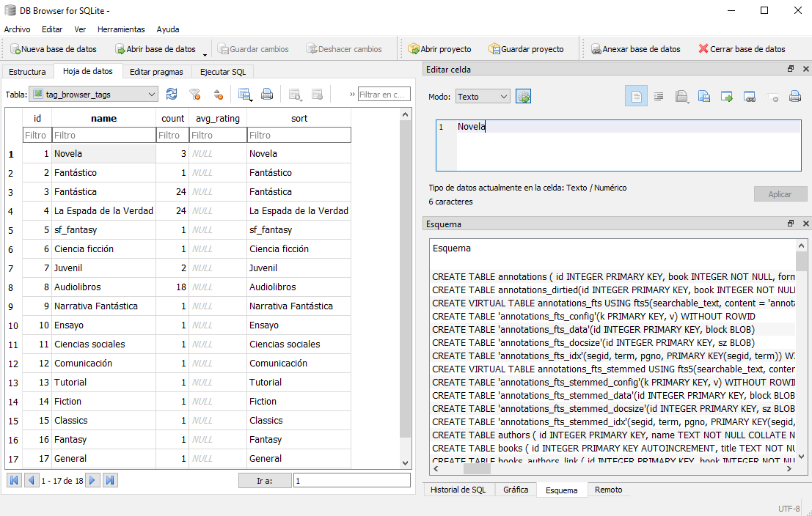The width and height of the screenshot is (812, 516).
Task: Print the table data
Action: coord(267,94)
